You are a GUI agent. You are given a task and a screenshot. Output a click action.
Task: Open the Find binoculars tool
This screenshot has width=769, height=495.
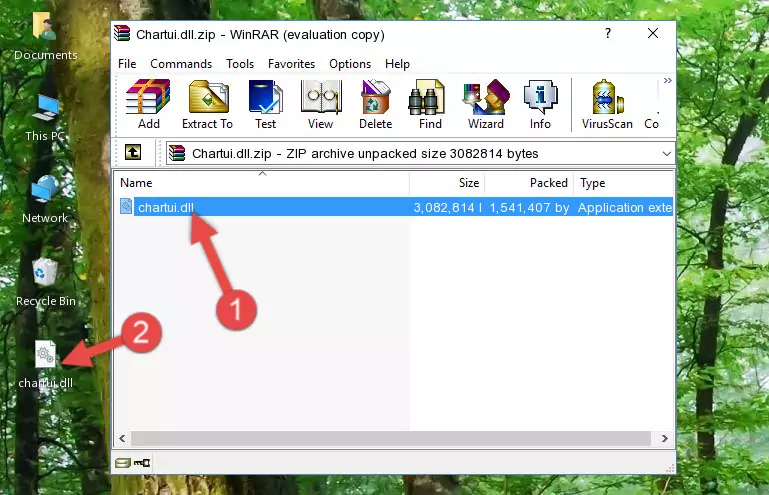pos(430,104)
